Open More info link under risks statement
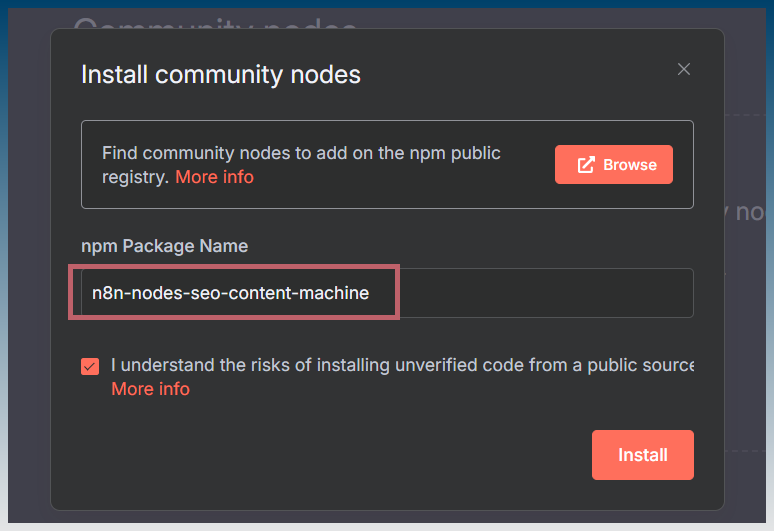Viewport: 774px width, 531px height. point(151,389)
